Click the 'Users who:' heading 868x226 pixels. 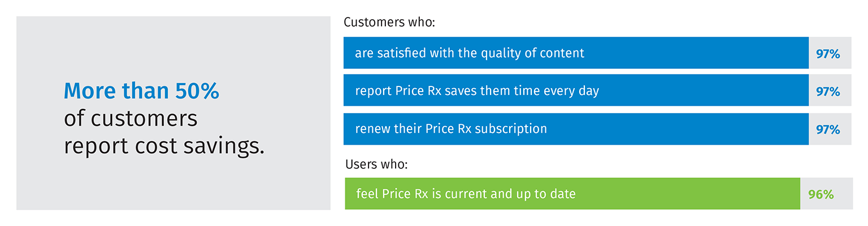(376, 166)
